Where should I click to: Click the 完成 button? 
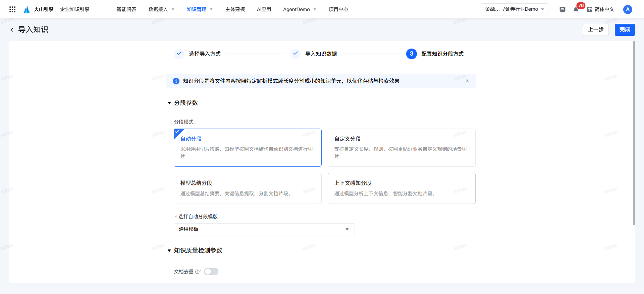(x=625, y=30)
